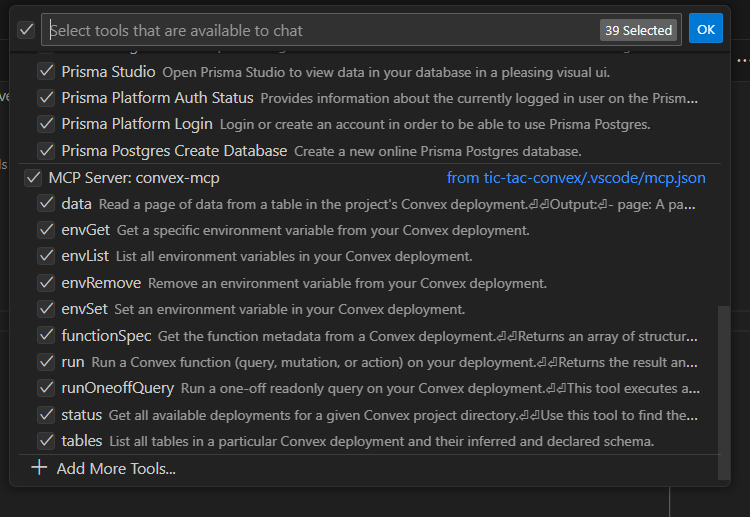Toggle Prisma Platform Login checkbox
The width and height of the screenshot is (750, 517).
click(46, 124)
